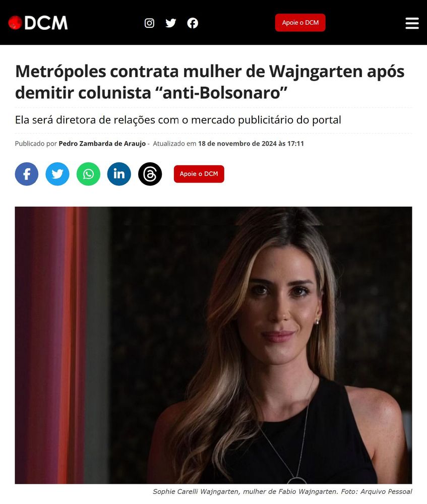Open DCM Facebook page in header

pyautogui.click(x=193, y=23)
